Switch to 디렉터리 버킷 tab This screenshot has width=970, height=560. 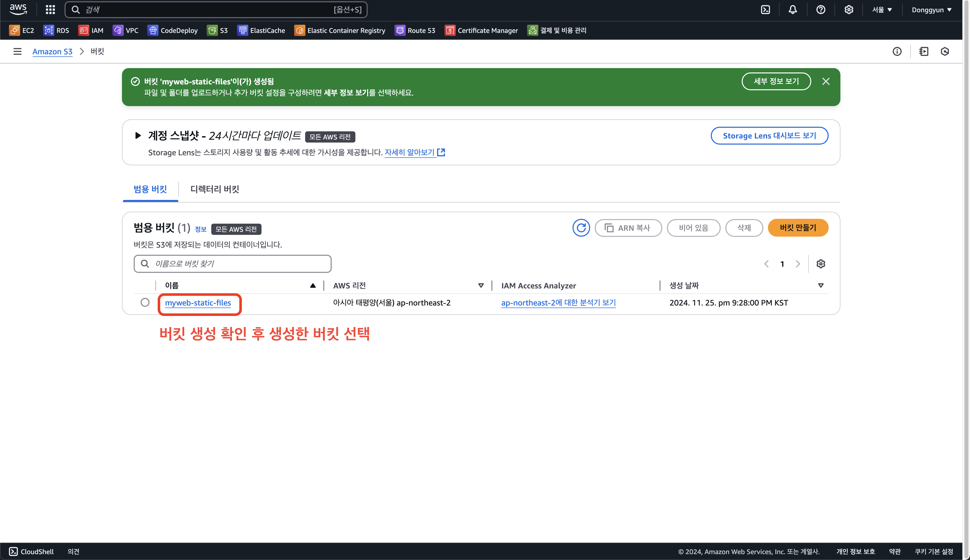[215, 189]
